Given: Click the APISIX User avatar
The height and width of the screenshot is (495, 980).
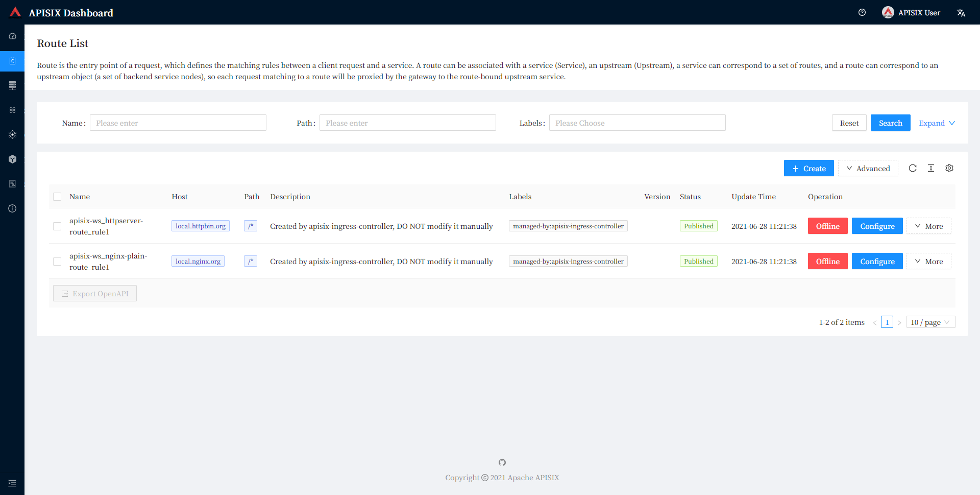Looking at the screenshot, I should 888,12.
